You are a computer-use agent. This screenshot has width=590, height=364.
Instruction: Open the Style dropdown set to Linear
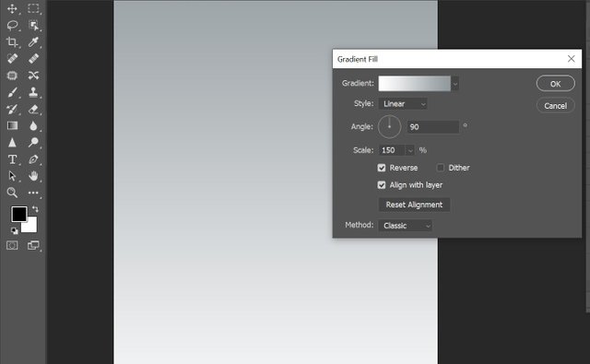pyautogui.click(x=403, y=104)
